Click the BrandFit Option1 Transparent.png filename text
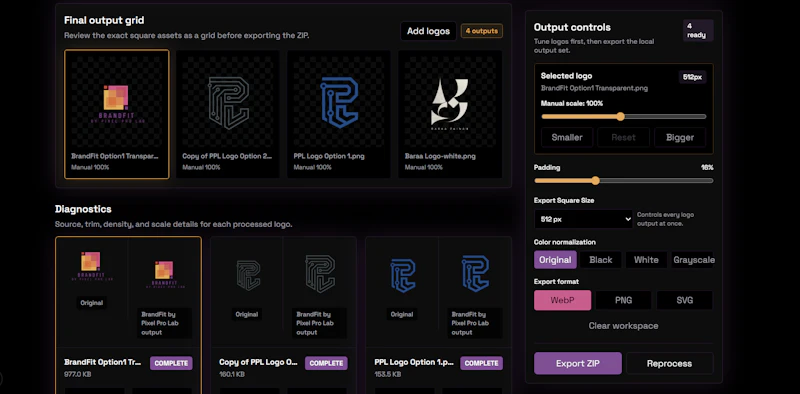This screenshot has width=800, height=394. click(x=594, y=88)
